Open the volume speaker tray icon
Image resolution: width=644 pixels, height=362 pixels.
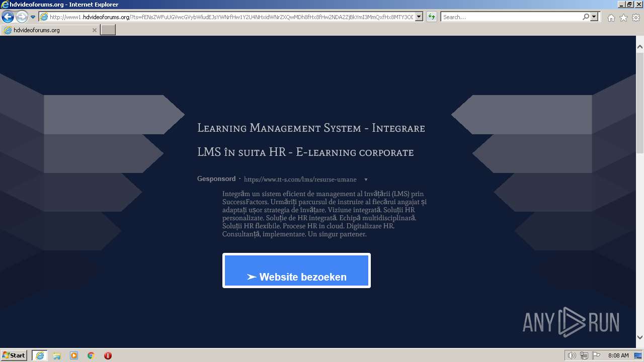572,355
